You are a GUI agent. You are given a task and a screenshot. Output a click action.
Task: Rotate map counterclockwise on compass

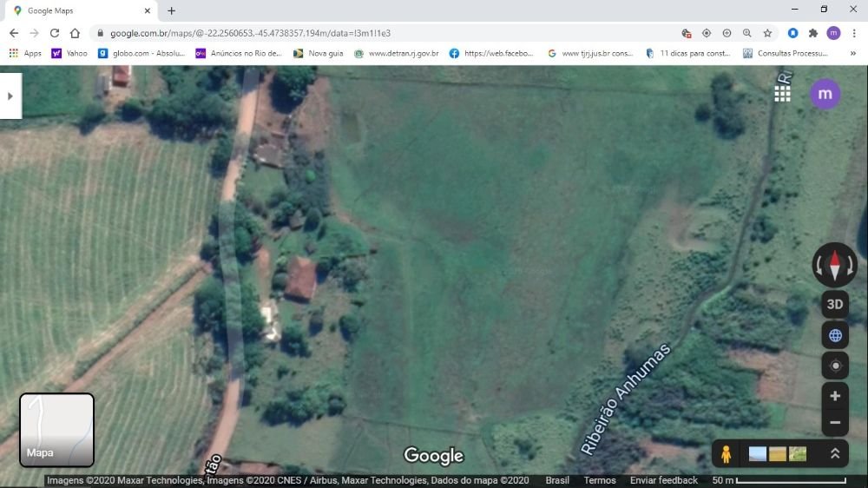(x=819, y=266)
